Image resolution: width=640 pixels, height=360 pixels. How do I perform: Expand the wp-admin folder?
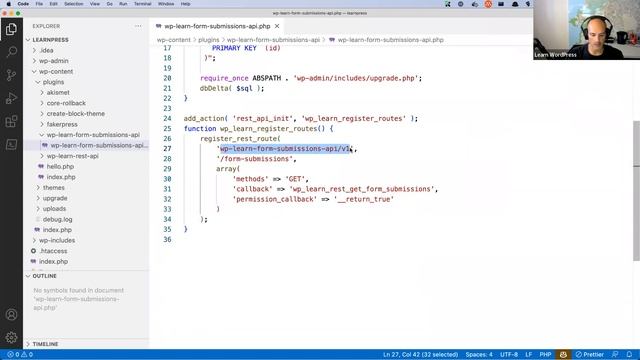(x=34, y=61)
